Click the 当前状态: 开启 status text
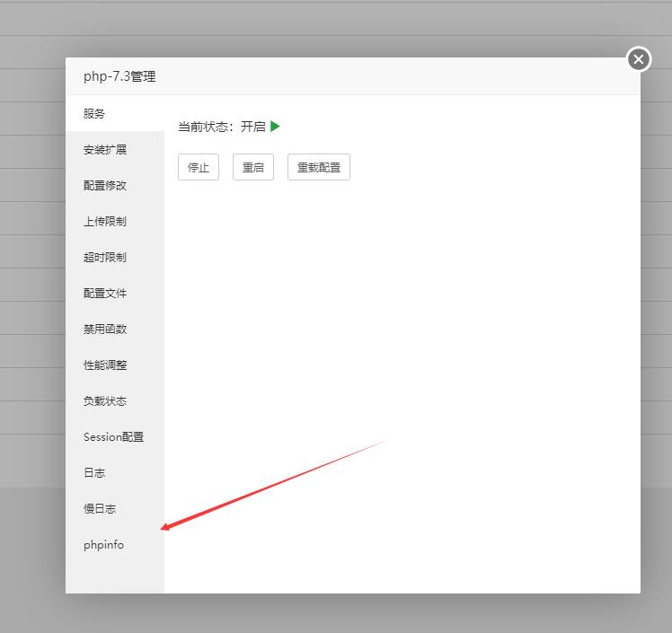 pyautogui.click(x=222, y=127)
